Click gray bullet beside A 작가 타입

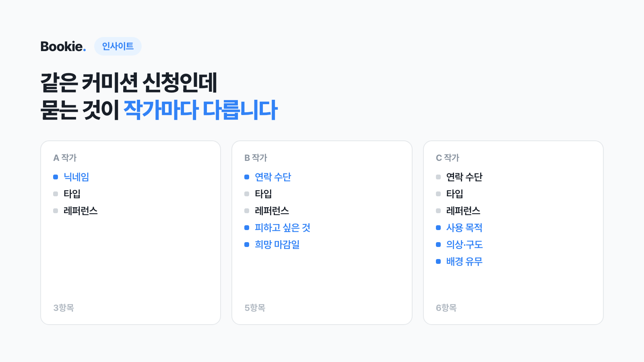[56, 194]
